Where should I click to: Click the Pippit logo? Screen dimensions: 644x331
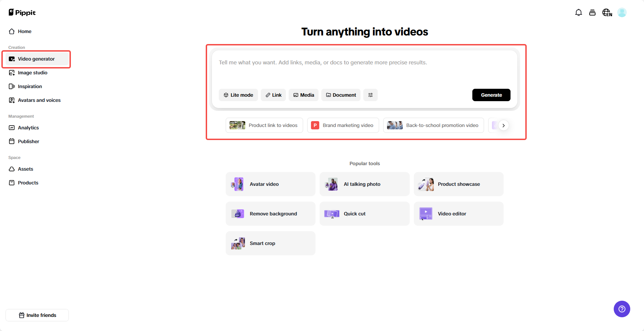22,12
